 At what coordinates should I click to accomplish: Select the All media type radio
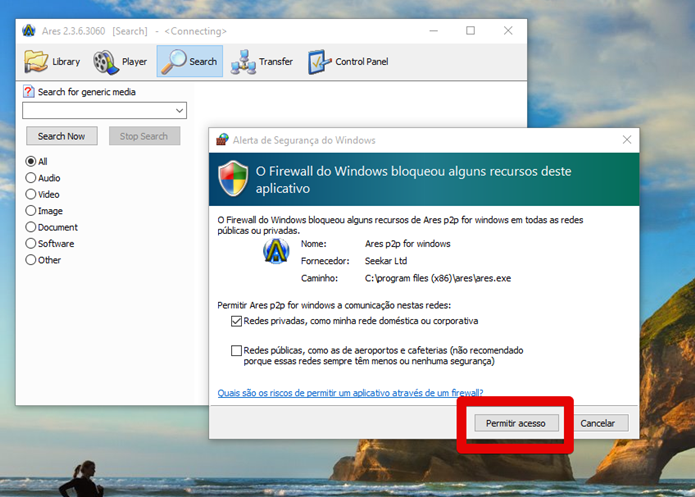[x=31, y=161]
